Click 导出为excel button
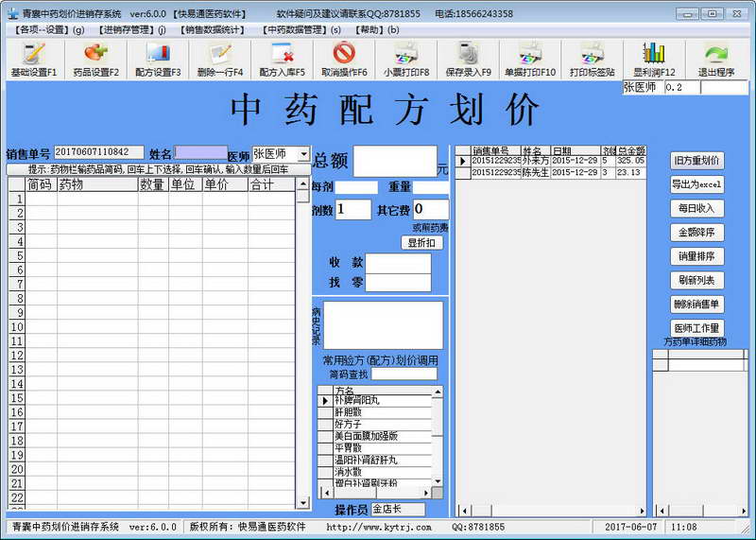Screen dimensions: 756x540 [x=696, y=184]
